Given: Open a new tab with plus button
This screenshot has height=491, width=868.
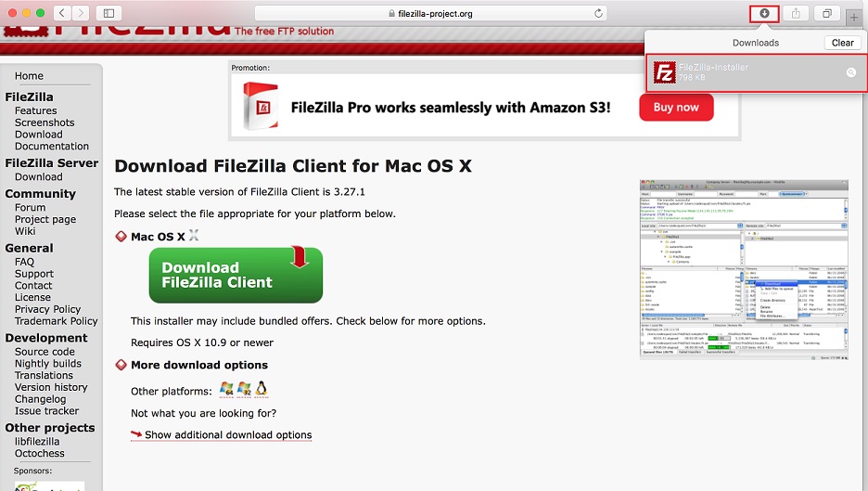Looking at the screenshot, I should click(854, 18).
